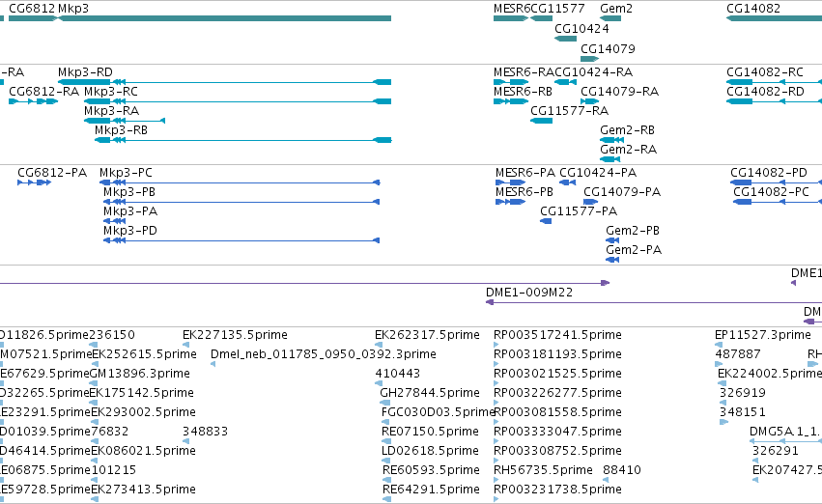
Task: Click the 487887 feature label
Action: pos(738,354)
